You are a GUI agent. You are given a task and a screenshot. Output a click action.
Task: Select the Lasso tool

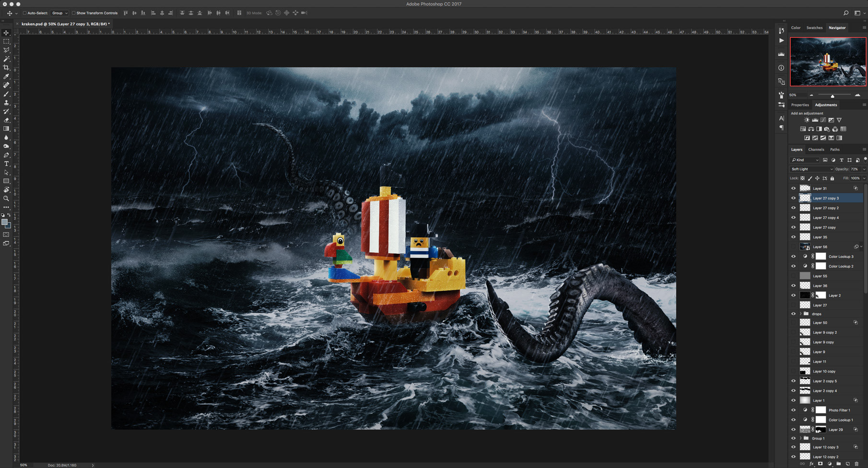[x=6, y=50]
